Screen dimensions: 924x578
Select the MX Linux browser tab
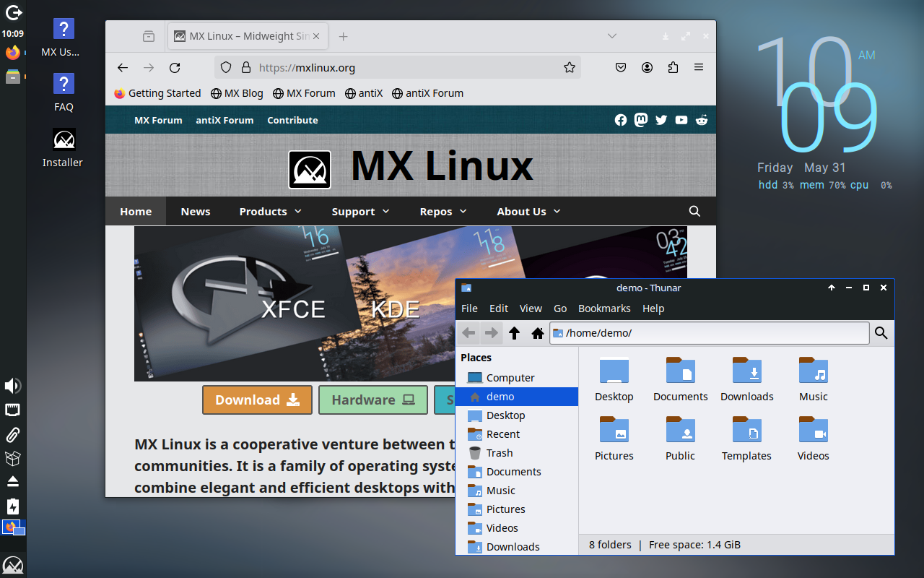[248, 36]
